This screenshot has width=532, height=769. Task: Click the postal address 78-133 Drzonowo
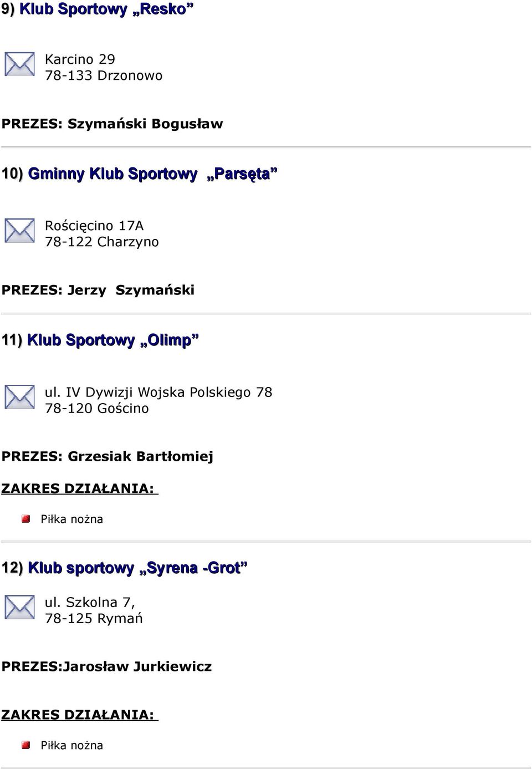click(x=104, y=75)
